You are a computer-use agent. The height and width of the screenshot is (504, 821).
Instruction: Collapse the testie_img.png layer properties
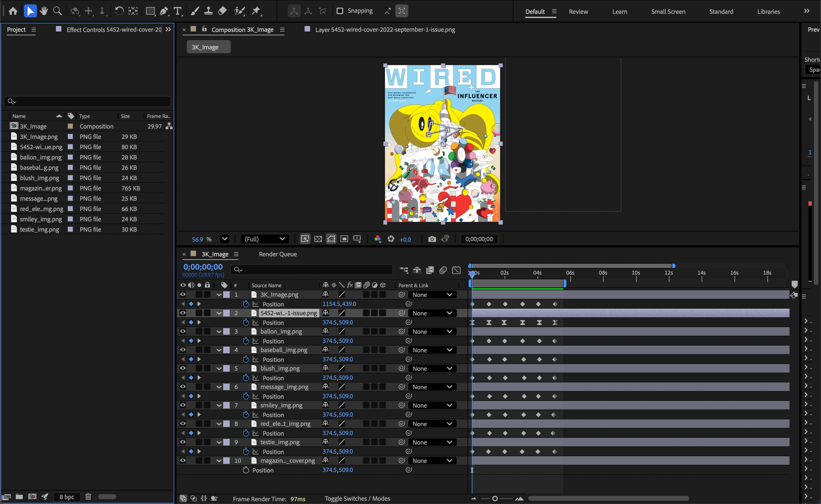tap(219, 442)
